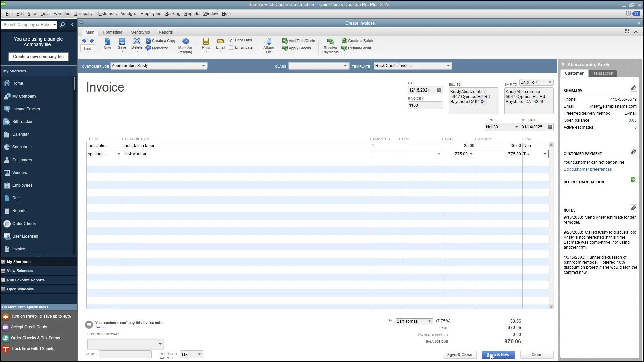Open the Banking menu
Viewport: 644px width, 362px height.
click(173, 14)
